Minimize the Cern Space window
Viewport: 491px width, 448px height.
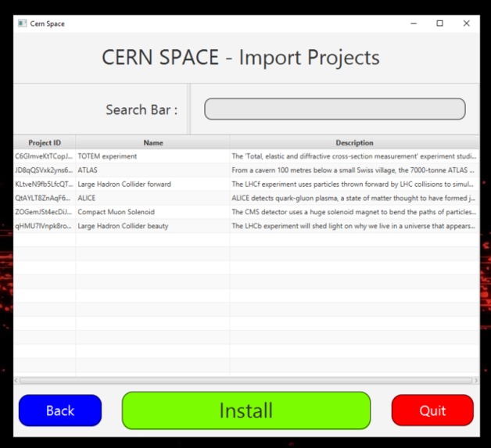pos(414,23)
